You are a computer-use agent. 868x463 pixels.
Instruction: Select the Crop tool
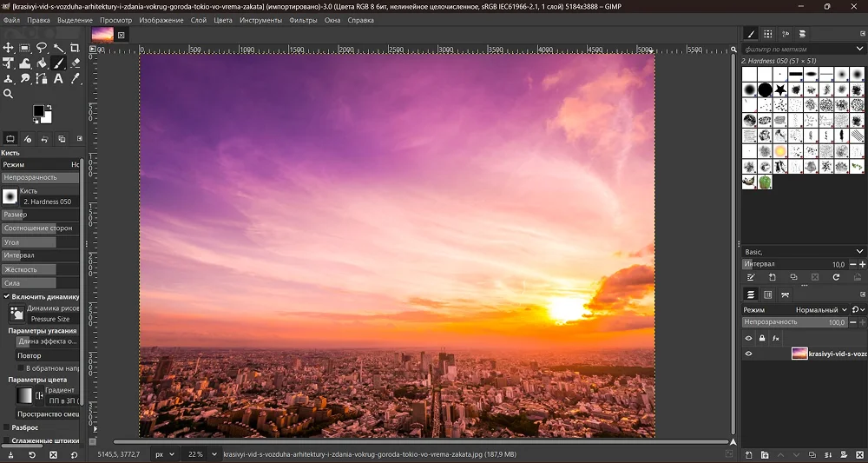coord(75,49)
